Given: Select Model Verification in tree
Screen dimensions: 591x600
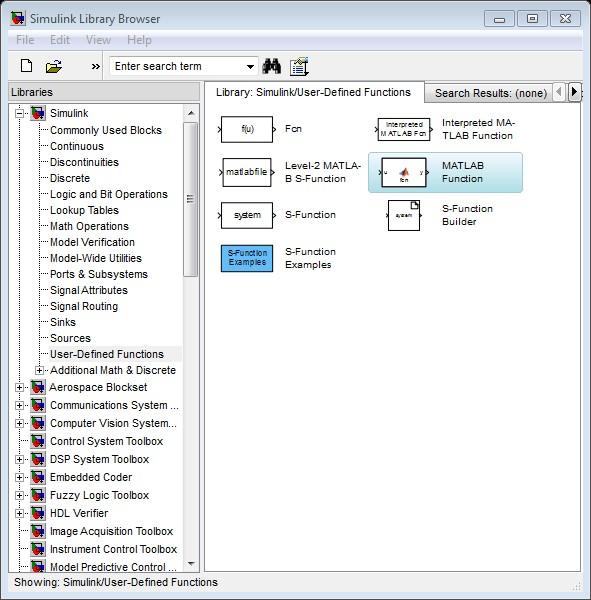Looking at the screenshot, I should click(93, 242).
